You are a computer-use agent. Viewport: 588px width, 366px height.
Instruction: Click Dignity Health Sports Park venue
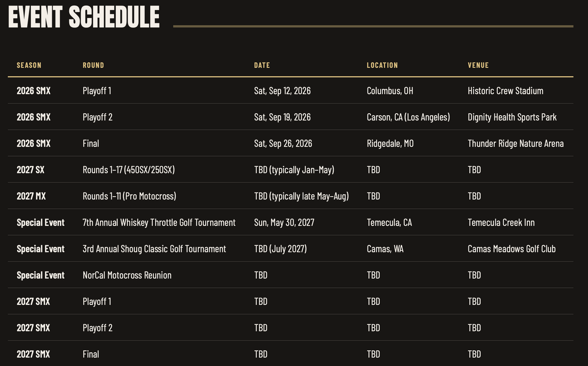tap(512, 117)
